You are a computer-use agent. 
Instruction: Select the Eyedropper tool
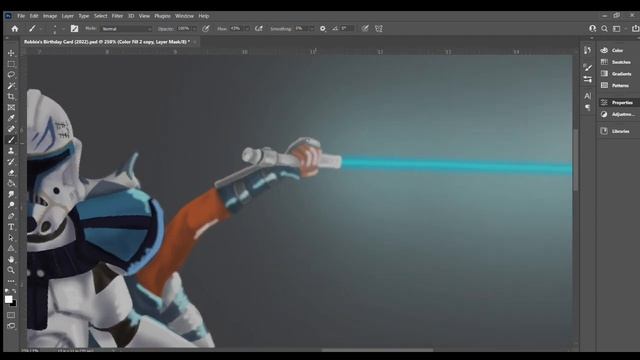click(x=11, y=118)
